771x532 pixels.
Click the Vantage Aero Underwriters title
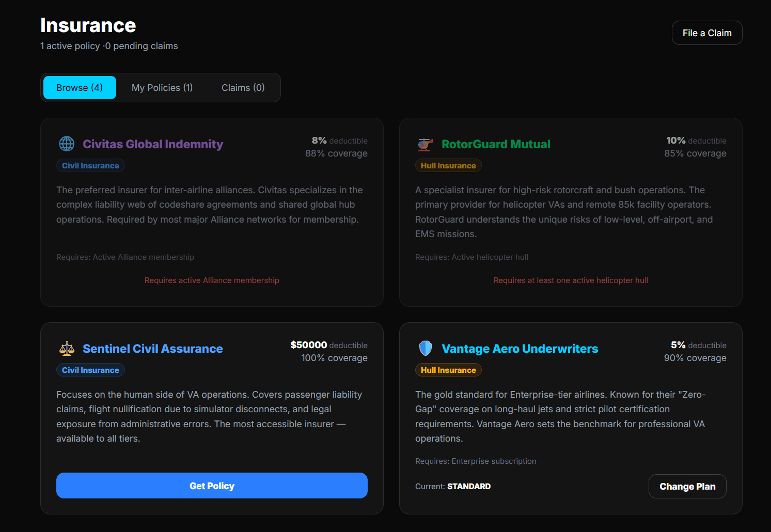(520, 349)
